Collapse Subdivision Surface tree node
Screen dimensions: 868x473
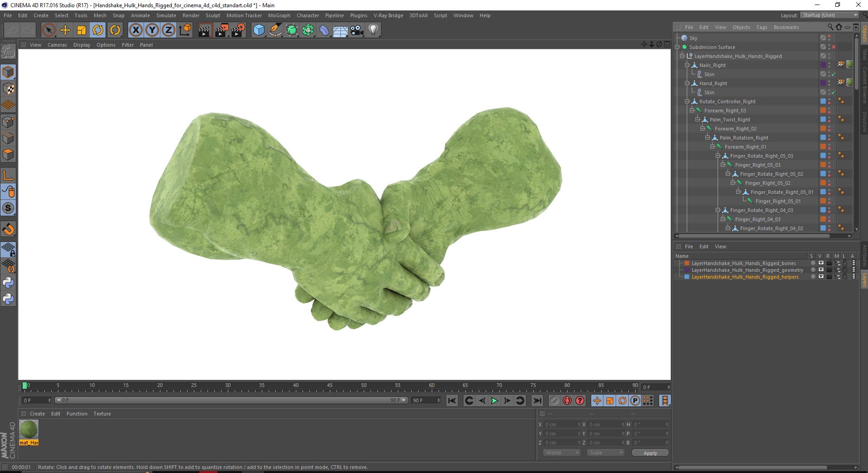click(678, 47)
